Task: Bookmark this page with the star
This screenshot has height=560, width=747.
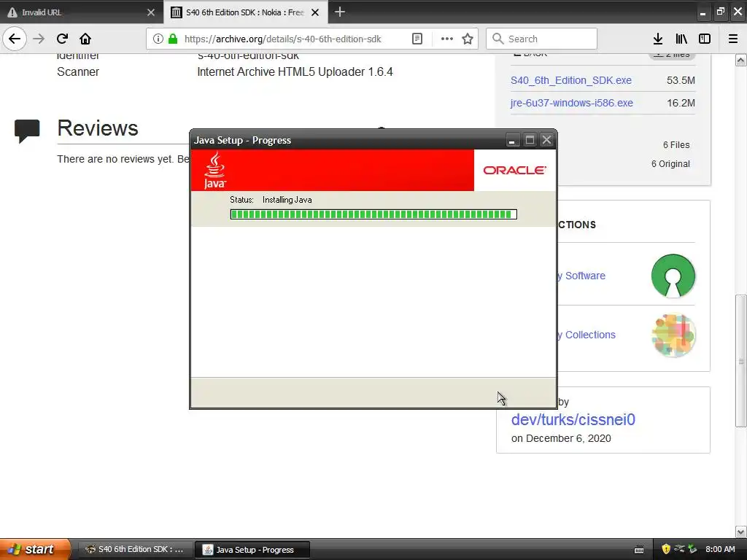Action: tap(468, 39)
